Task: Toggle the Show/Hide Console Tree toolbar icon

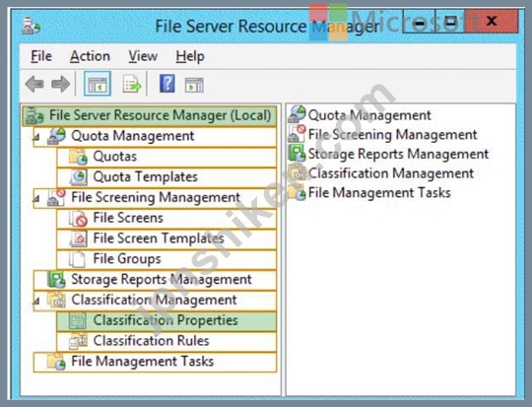Action: [98, 84]
